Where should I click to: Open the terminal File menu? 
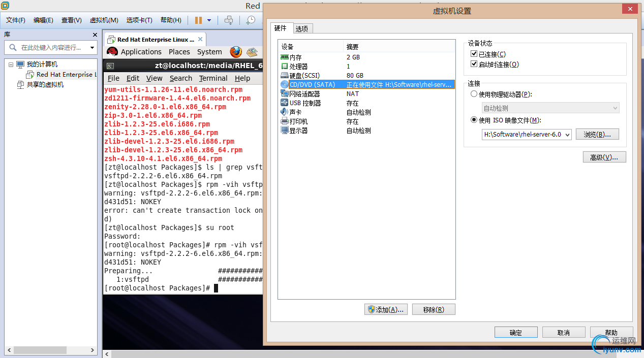pyautogui.click(x=114, y=78)
